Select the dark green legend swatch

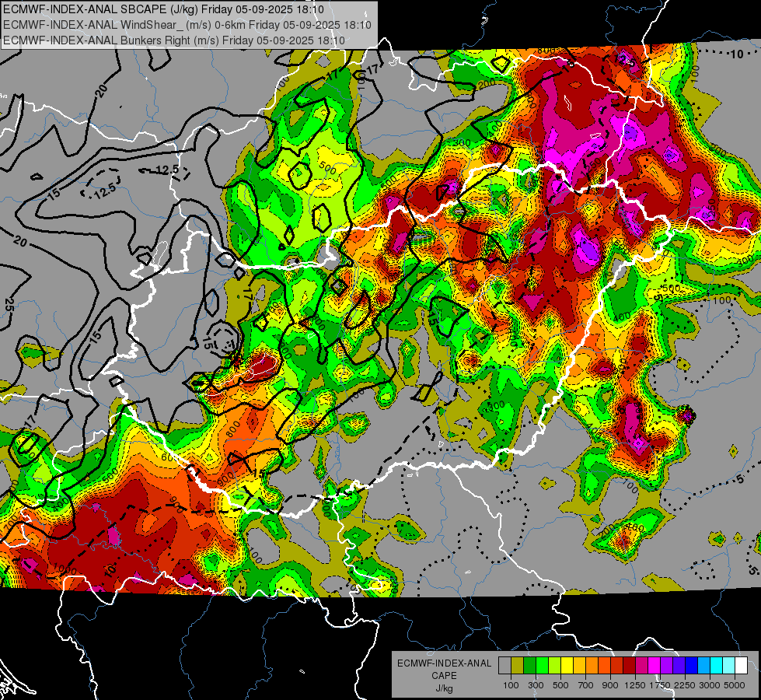[529, 665]
